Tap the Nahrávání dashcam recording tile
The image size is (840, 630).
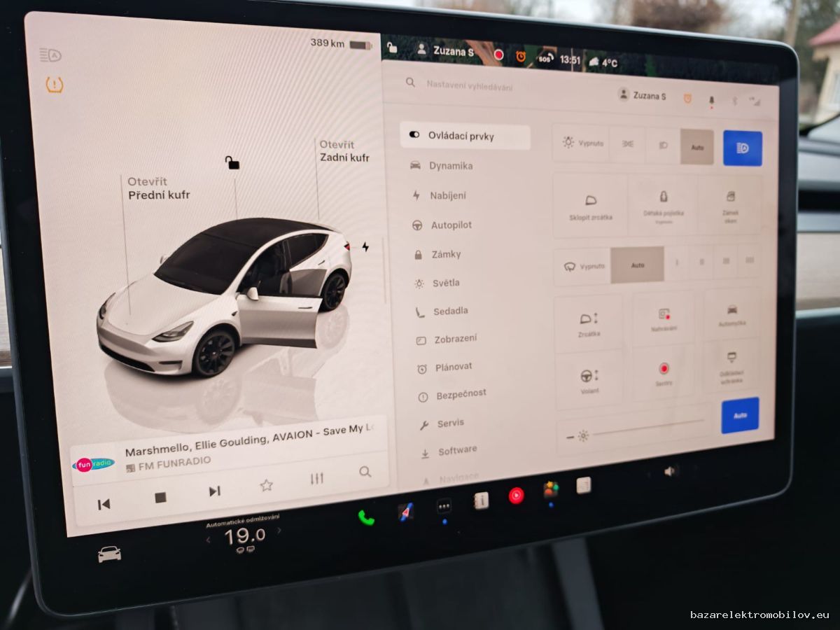(664, 318)
